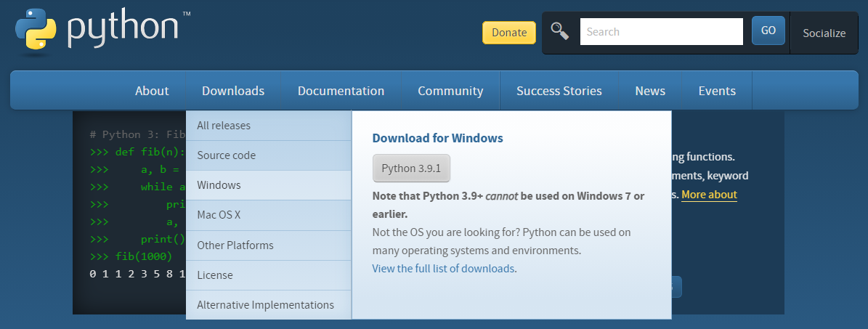Open the News menu item
The width and height of the screenshot is (868, 329).
649,91
